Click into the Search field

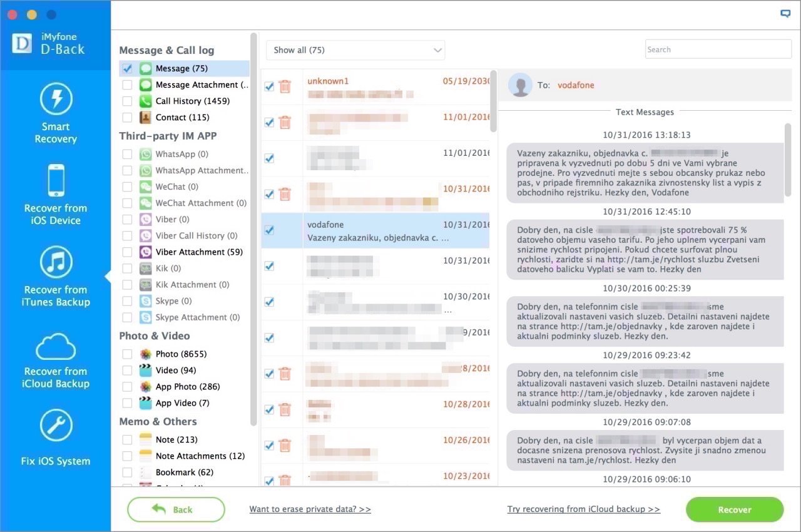click(718, 49)
